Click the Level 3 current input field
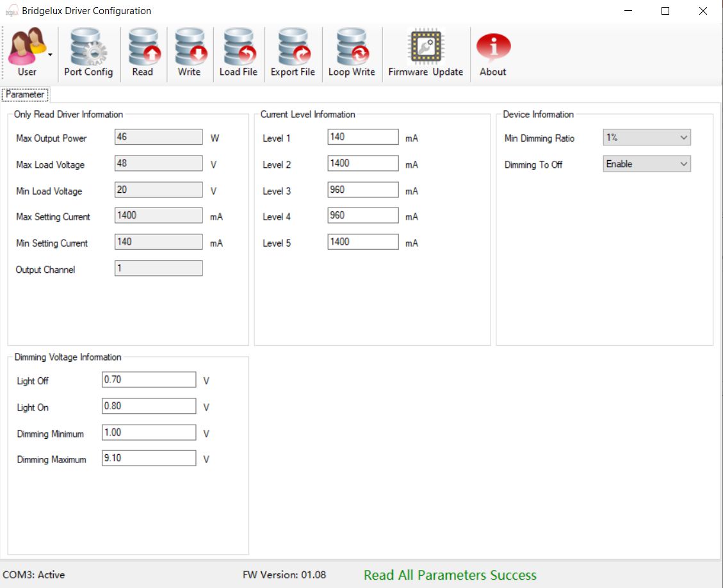This screenshot has height=588, width=723. coord(362,190)
